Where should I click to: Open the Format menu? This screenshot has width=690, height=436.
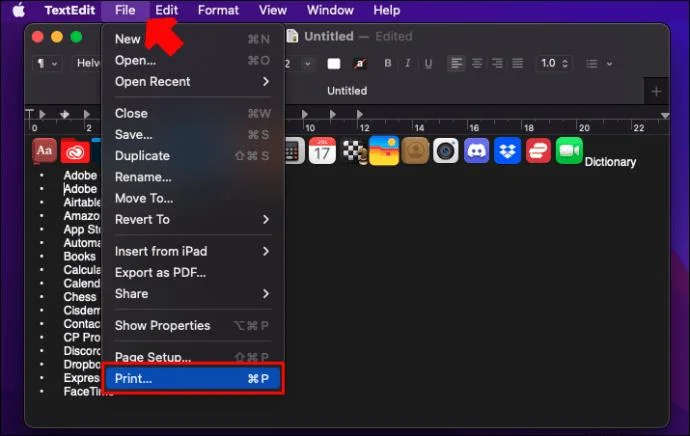coord(218,10)
